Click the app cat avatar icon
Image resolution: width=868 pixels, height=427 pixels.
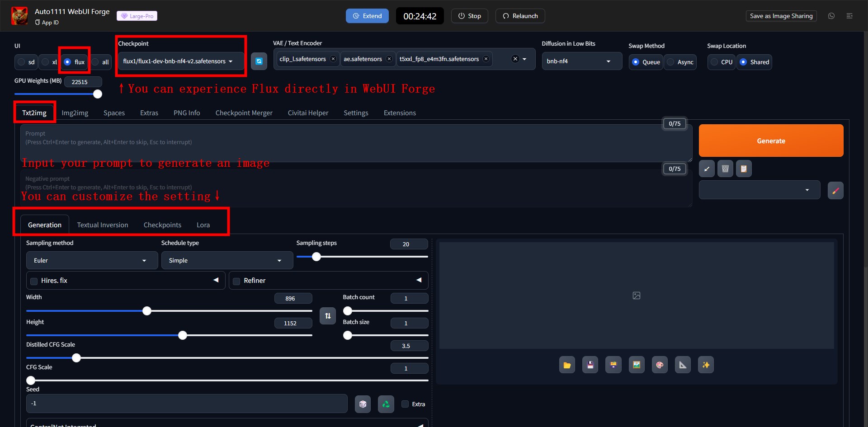(x=19, y=16)
